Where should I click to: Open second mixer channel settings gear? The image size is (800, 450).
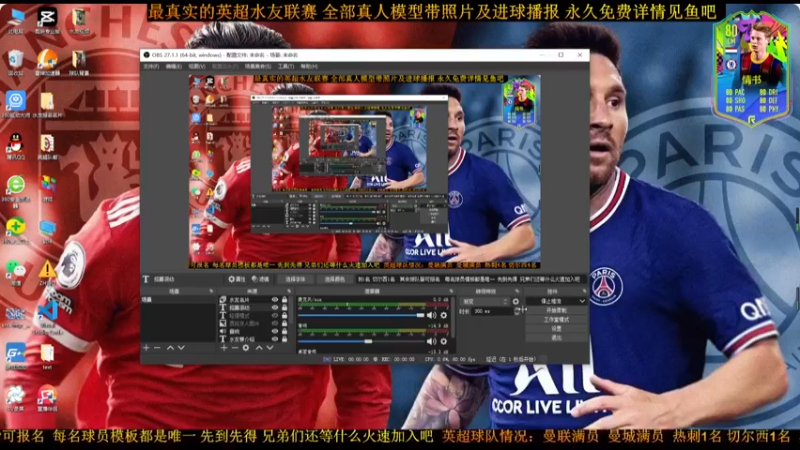444,341
